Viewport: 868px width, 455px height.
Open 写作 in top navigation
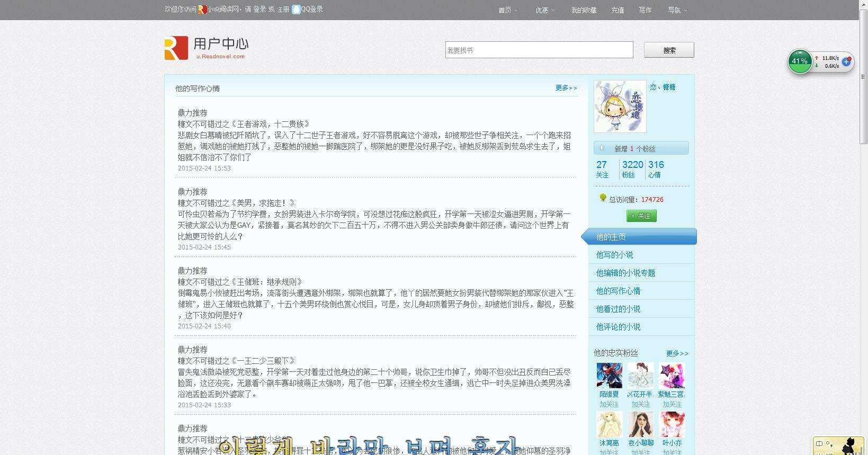(645, 10)
